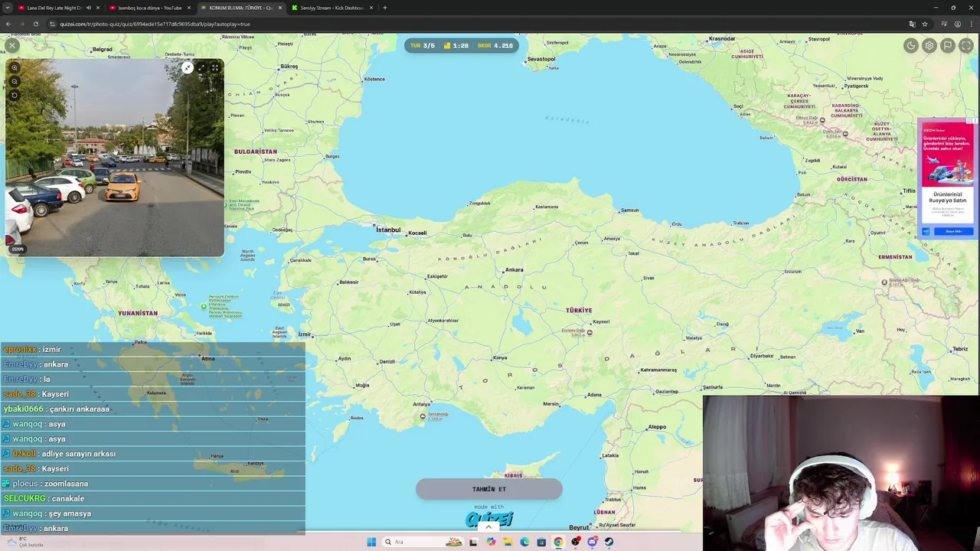Screen dimensions: 980x551
Task: Open File Explorer from taskbar
Action: [x=508, y=542]
